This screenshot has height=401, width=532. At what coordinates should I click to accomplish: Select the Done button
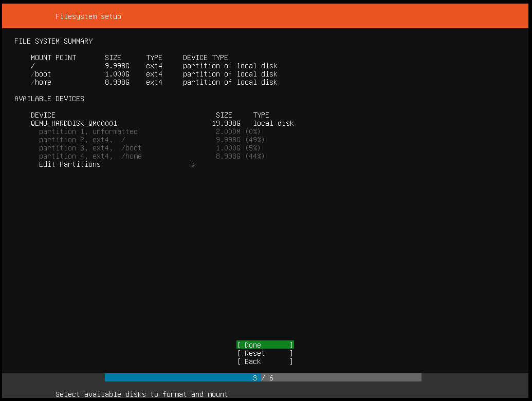pyautogui.click(x=265, y=345)
